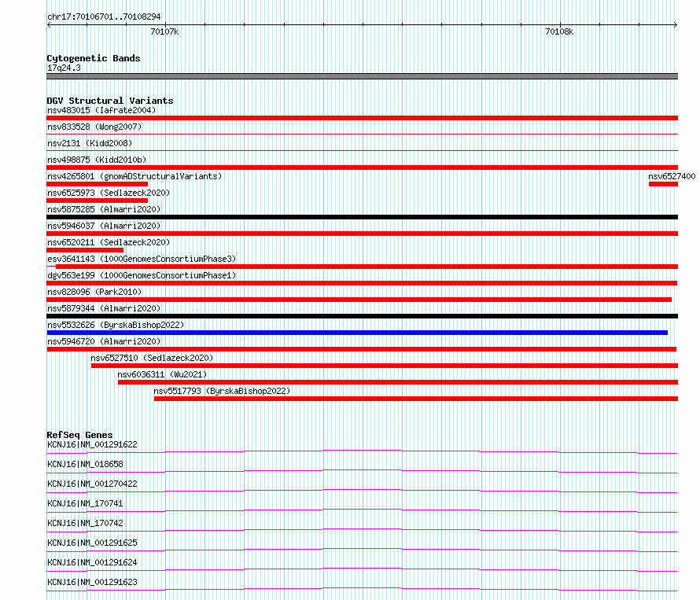Open KCNJ16|NM_018658 transcript label

(85, 464)
